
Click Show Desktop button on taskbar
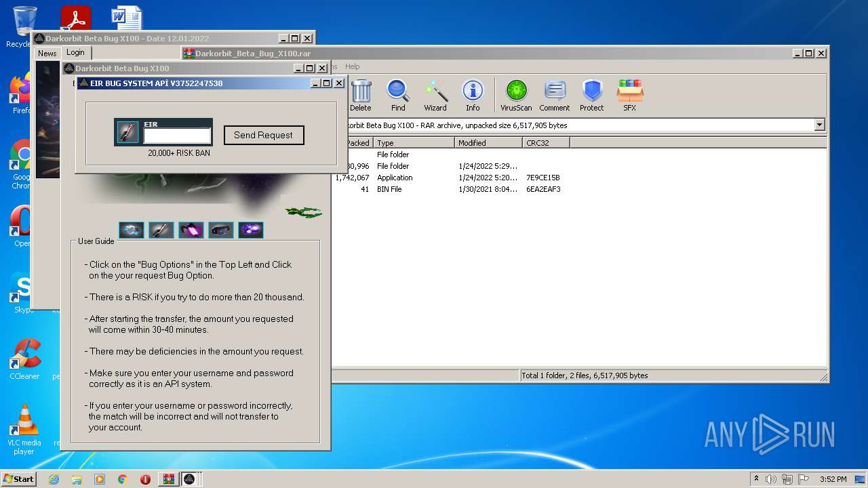point(861,479)
